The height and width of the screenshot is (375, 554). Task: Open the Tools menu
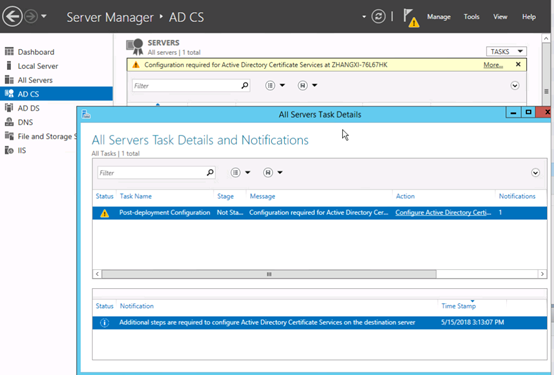(471, 17)
